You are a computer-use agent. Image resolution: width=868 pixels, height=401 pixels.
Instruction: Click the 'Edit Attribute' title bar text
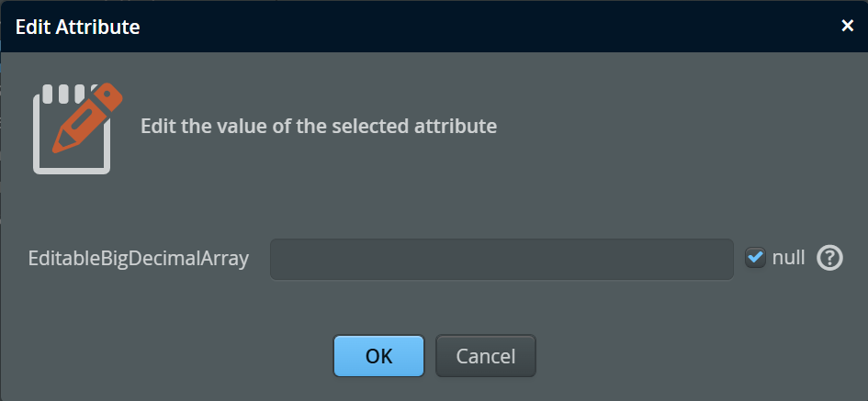pos(78,27)
